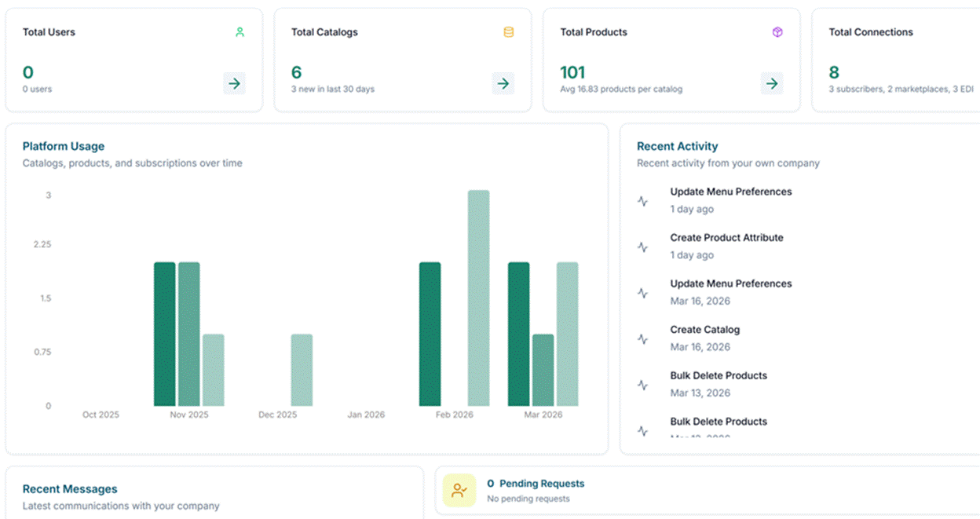Click the activity icon beside Update Menu Preferences

(x=643, y=200)
